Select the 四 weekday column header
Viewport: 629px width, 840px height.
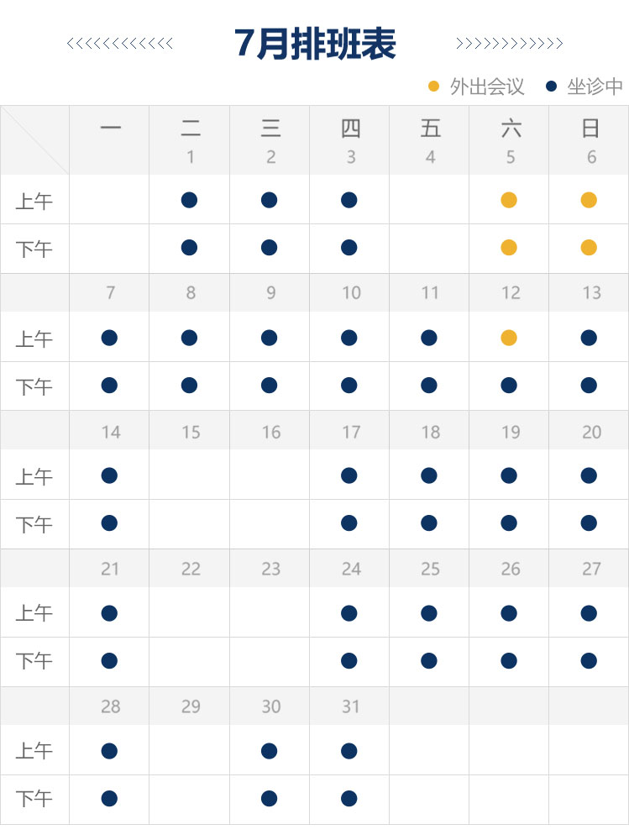point(350,129)
